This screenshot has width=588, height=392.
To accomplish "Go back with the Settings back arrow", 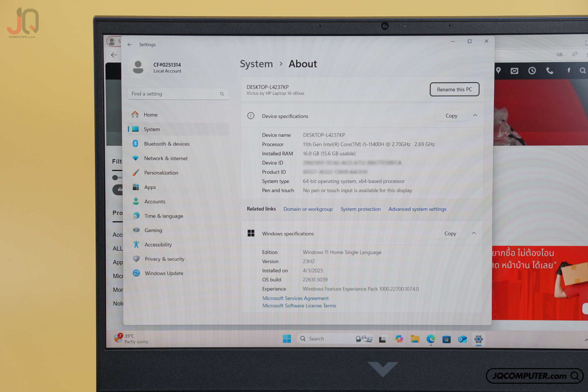I will pos(130,44).
